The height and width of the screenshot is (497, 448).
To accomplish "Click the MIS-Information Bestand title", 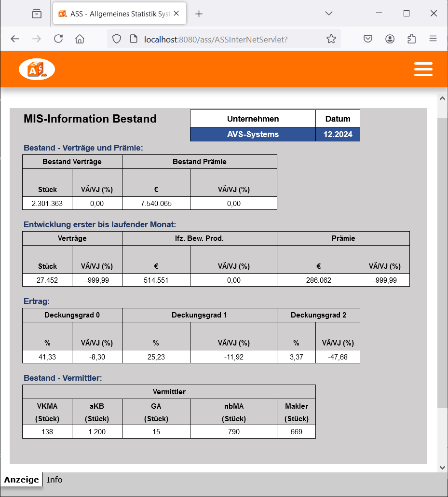I will (90, 119).
